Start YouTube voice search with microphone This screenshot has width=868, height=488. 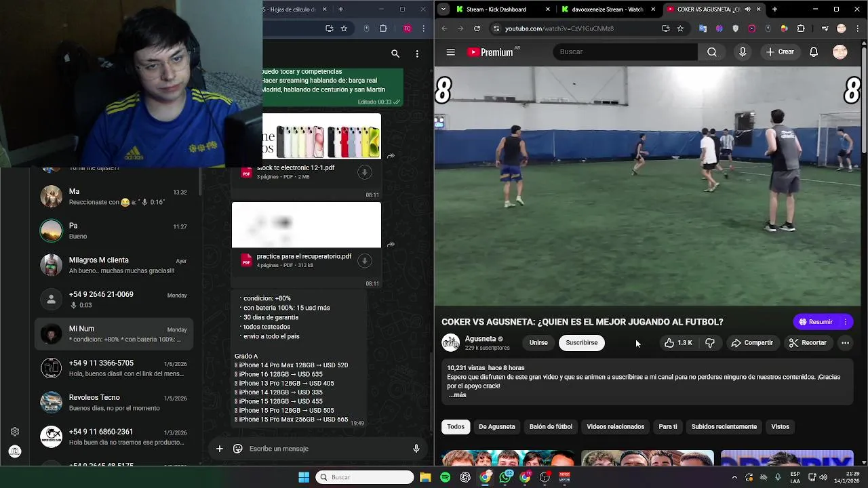743,52
